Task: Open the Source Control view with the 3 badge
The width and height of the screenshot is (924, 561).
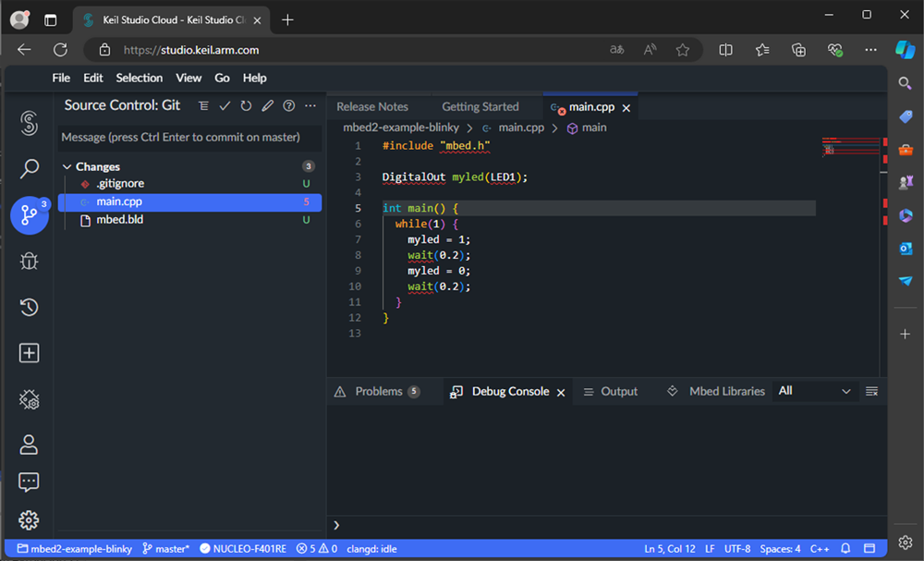Action: 29,214
